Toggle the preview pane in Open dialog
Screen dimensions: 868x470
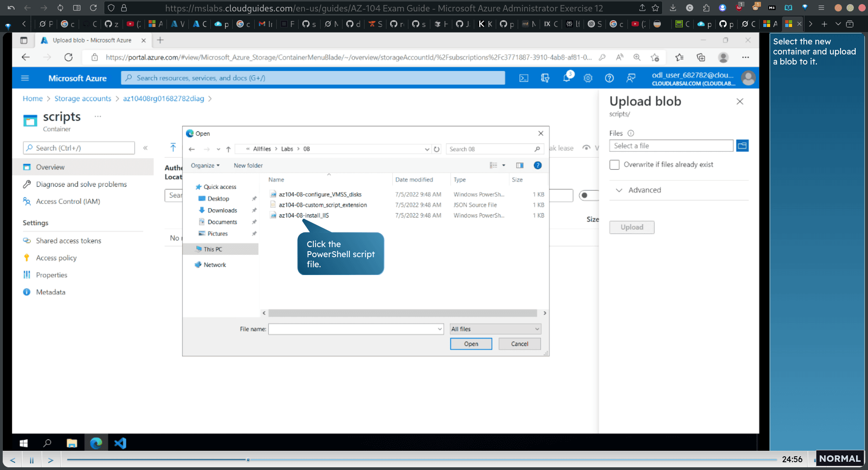point(520,165)
